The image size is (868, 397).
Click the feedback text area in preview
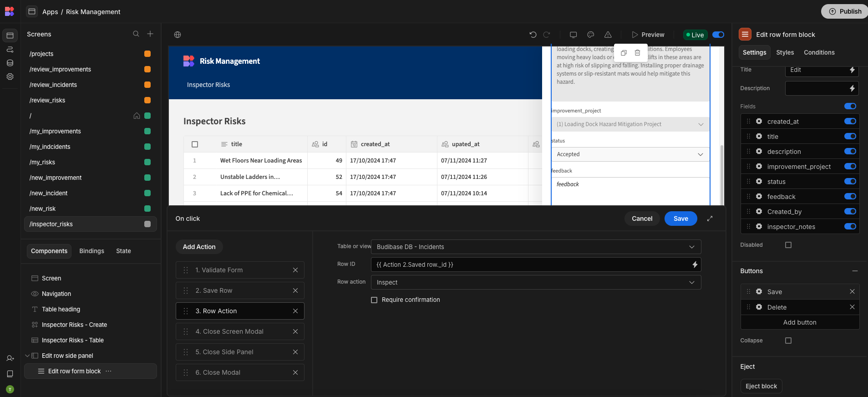tap(630, 191)
